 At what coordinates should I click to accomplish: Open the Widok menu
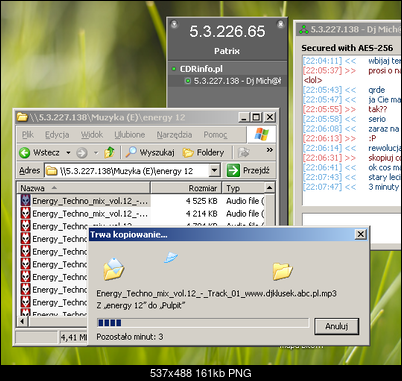point(92,135)
